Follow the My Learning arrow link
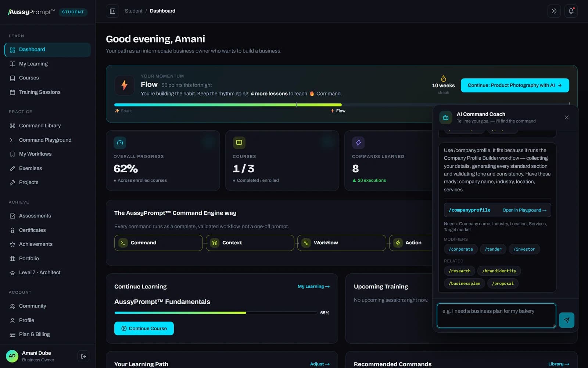This screenshot has height=368, width=588. 313,286
